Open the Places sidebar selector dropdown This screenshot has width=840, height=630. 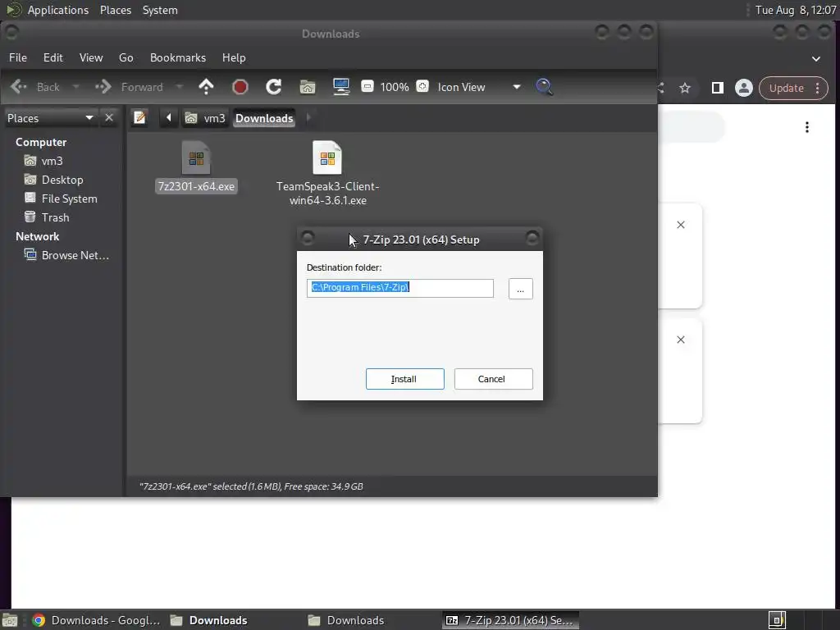click(50, 118)
